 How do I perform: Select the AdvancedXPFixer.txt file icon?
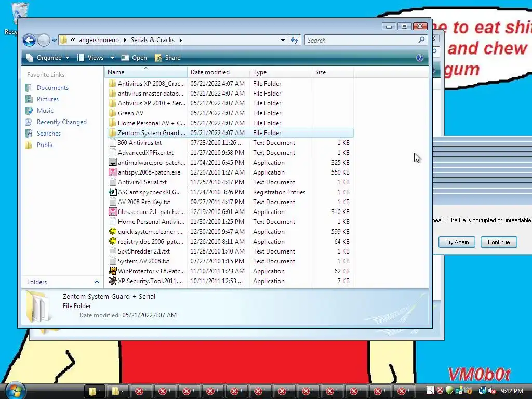coord(112,153)
